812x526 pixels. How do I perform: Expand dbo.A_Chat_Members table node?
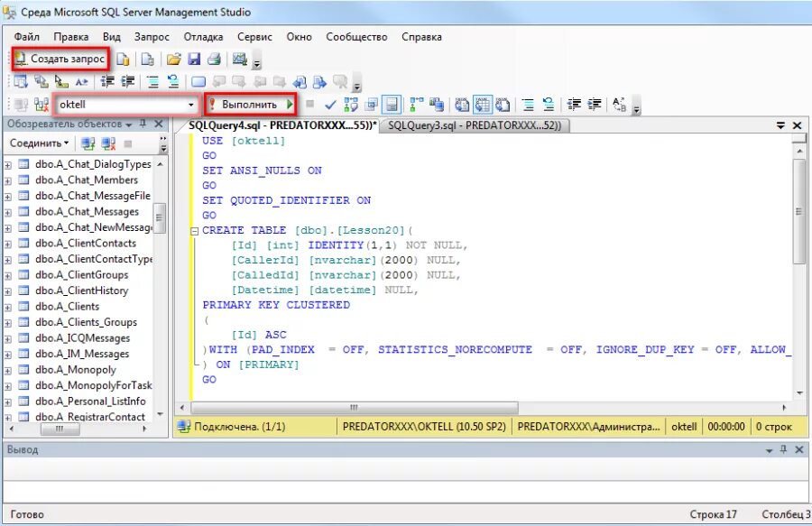(8, 181)
